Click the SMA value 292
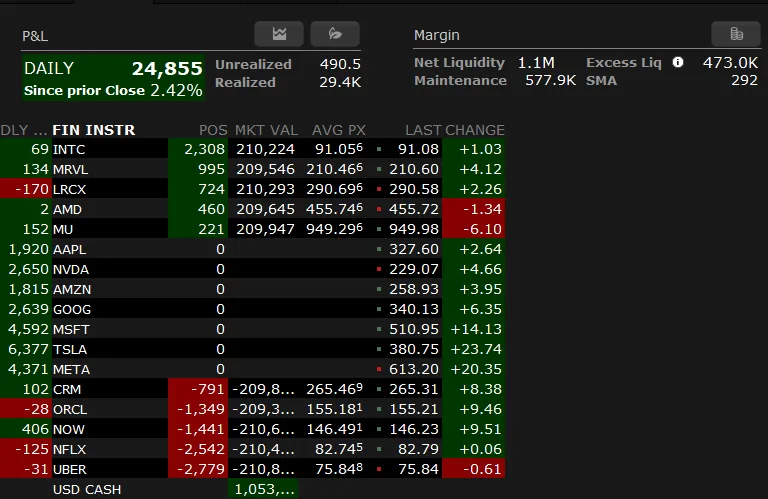 [x=744, y=80]
